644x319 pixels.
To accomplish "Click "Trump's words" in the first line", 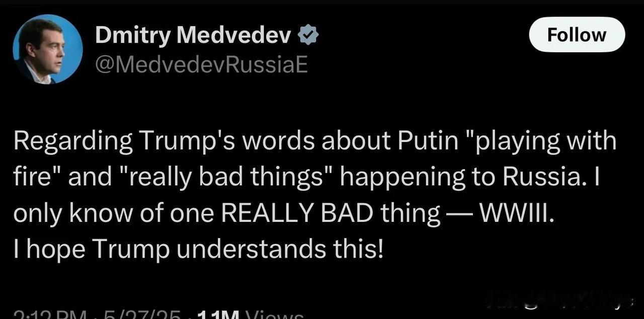I will [227, 141].
